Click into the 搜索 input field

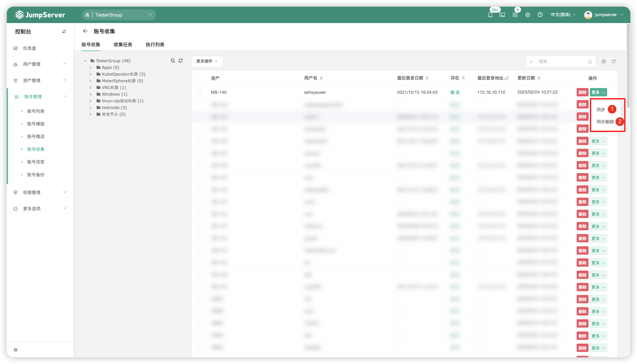(x=561, y=61)
